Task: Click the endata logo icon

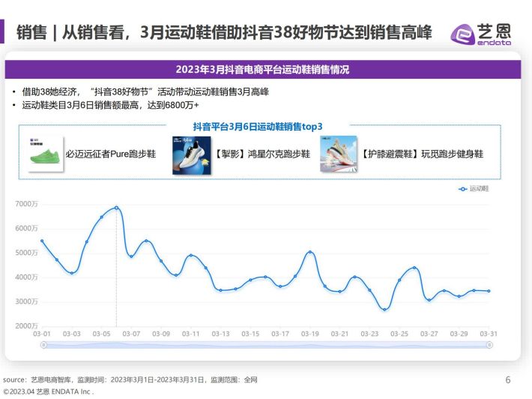Action: (462, 34)
